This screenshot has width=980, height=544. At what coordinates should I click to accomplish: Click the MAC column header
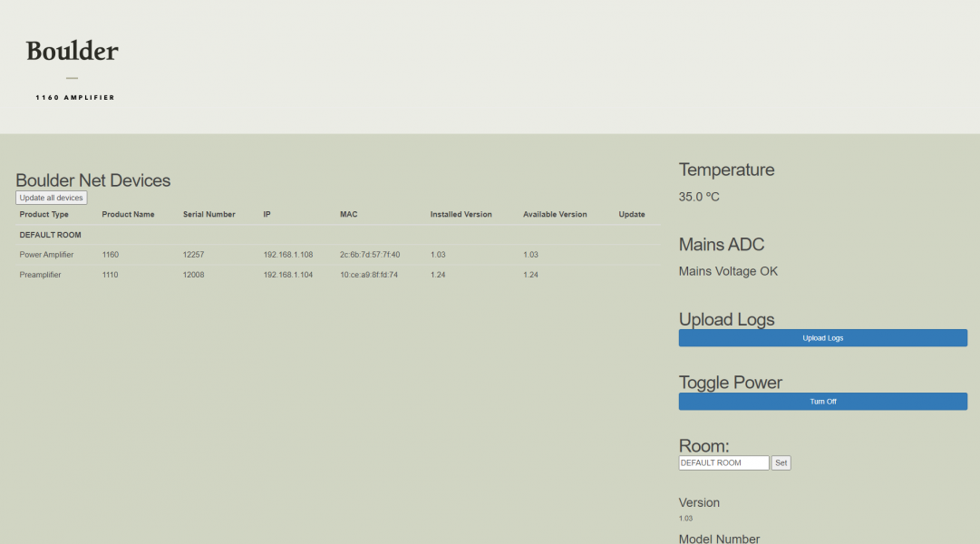point(349,215)
